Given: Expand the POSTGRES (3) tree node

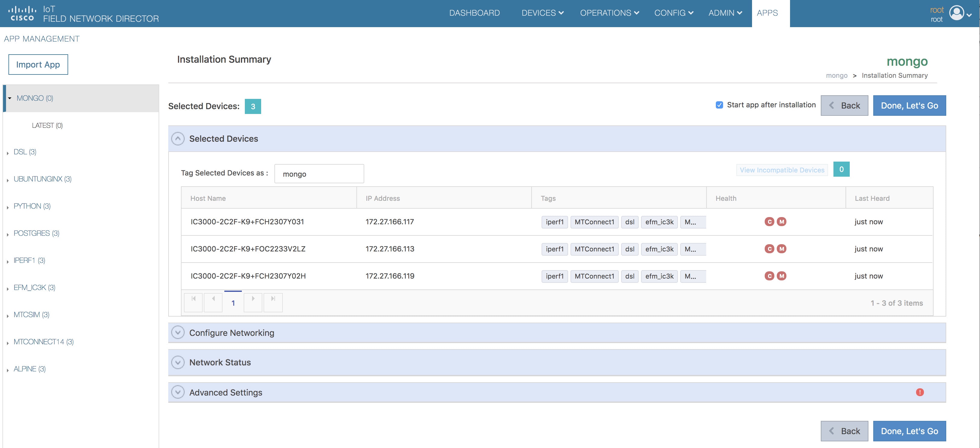Looking at the screenshot, I should pos(8,234).
